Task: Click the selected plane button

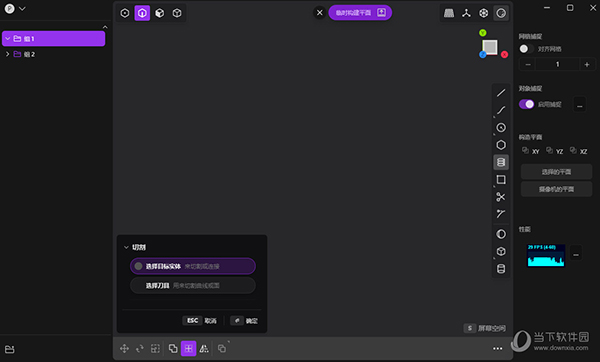Action: coord(556,172)
